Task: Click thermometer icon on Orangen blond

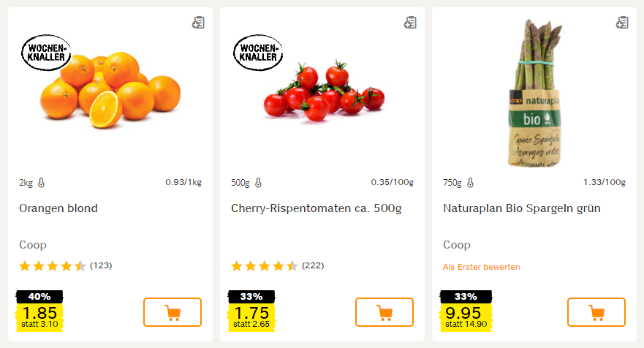Action: tap(41, 183)
